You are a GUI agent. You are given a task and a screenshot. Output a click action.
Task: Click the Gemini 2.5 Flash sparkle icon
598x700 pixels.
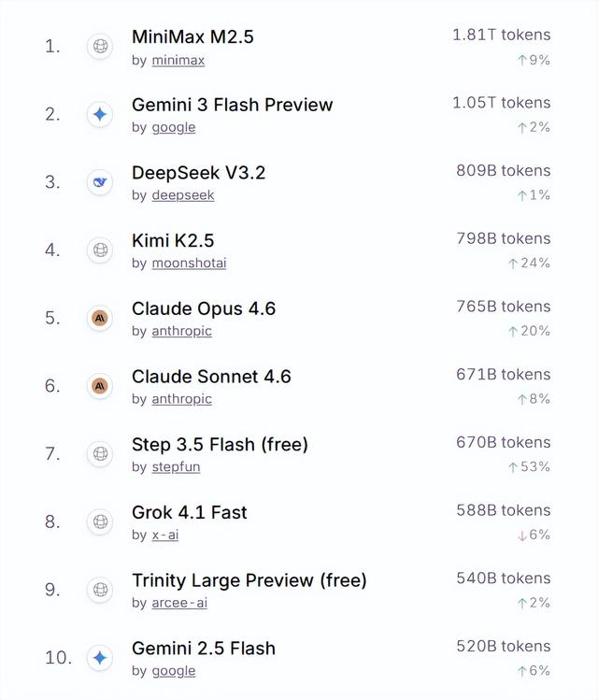point(100,658)
